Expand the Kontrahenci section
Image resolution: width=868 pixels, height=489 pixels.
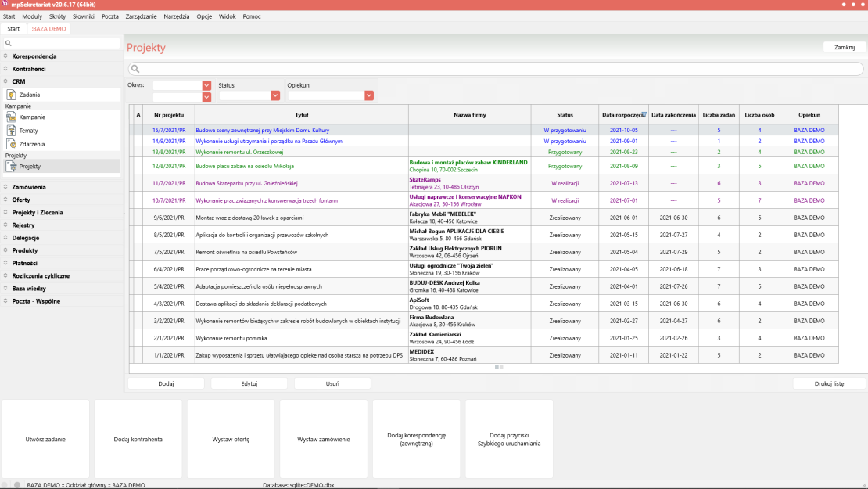coord(5,69)
